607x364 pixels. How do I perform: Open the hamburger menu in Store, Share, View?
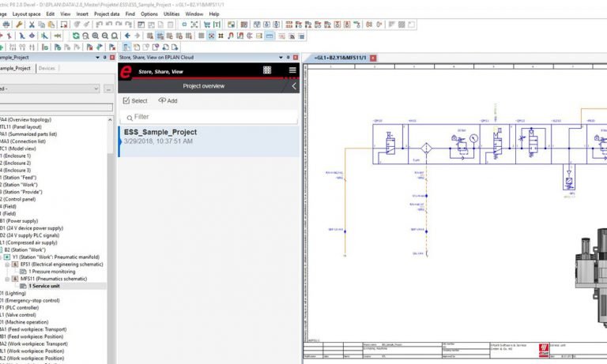tap(292, 70)
